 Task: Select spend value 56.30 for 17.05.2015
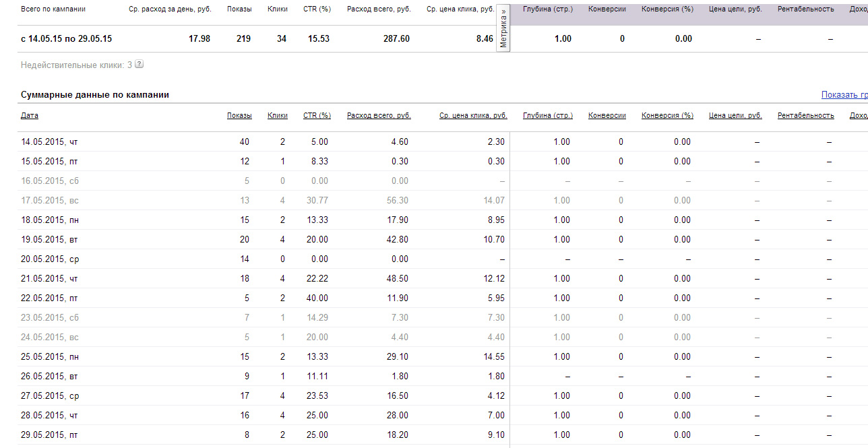[397, 201]
